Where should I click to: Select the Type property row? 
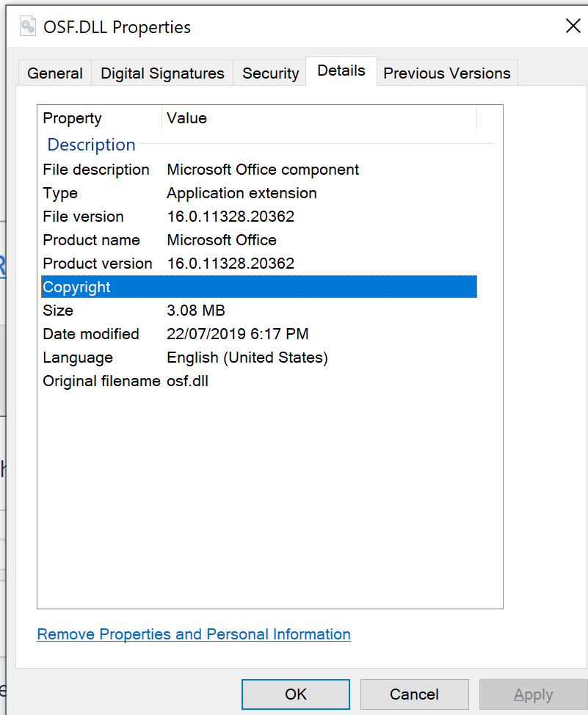point(259,193)
